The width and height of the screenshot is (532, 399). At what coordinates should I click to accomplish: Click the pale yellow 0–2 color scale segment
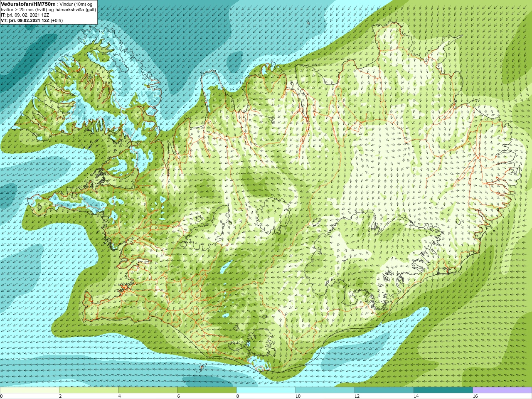click(x=30, y=390)
